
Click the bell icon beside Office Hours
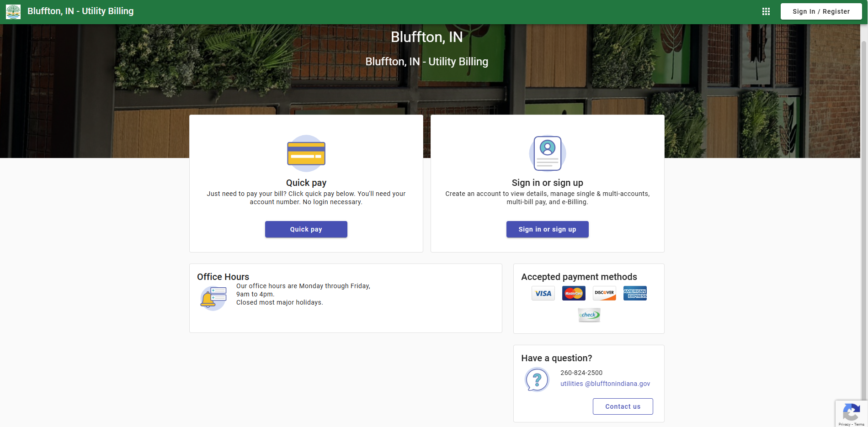click(213, 298)
